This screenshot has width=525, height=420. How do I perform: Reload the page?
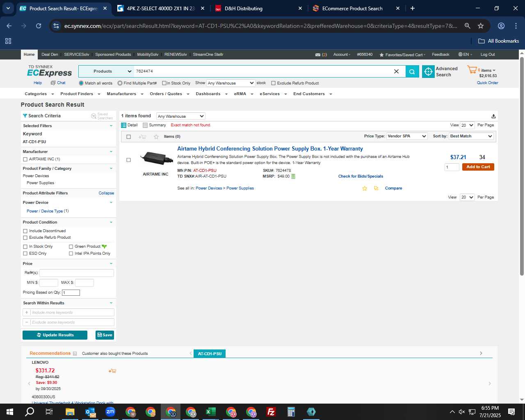pos(39,26)
